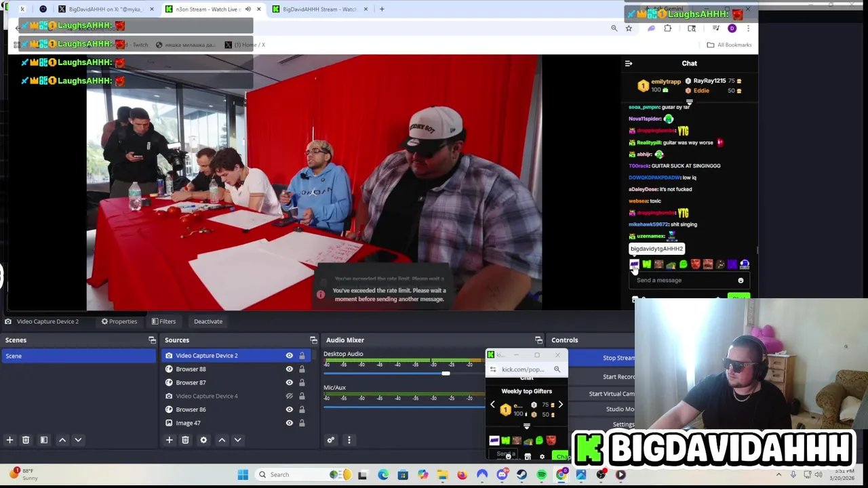Move scene down in Scenes panel

(78, 440)
